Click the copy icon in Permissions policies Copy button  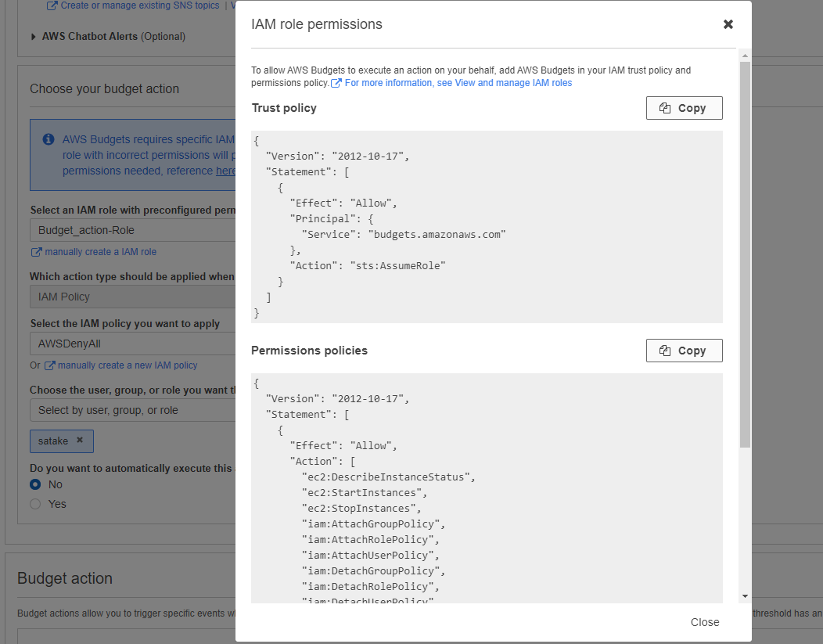(665, 351)
